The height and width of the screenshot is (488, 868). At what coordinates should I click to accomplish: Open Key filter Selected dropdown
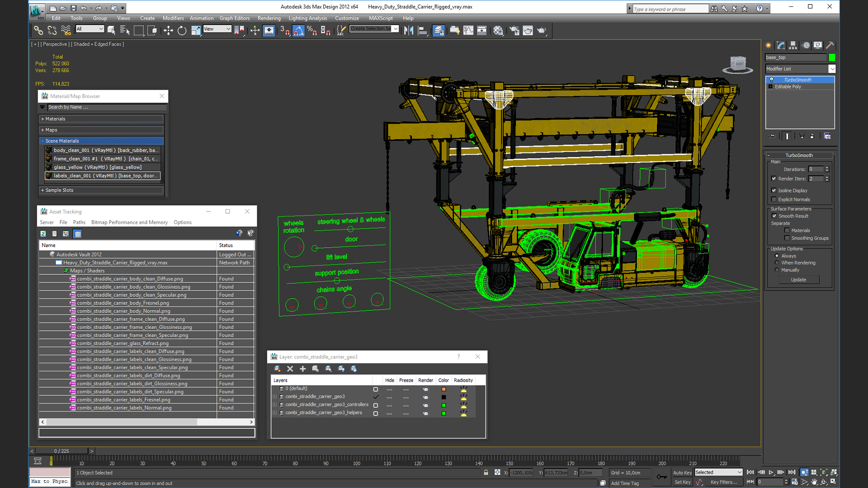coord(718,473)
